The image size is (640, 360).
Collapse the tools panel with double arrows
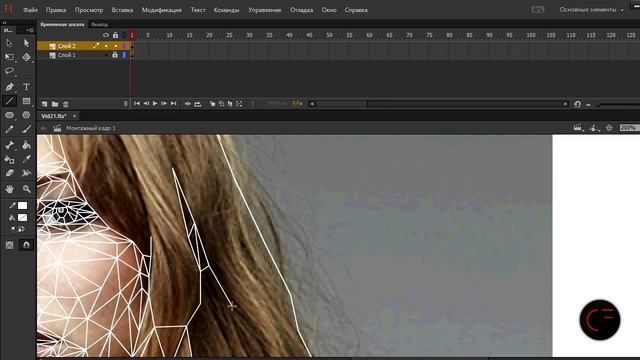point(4,23)
